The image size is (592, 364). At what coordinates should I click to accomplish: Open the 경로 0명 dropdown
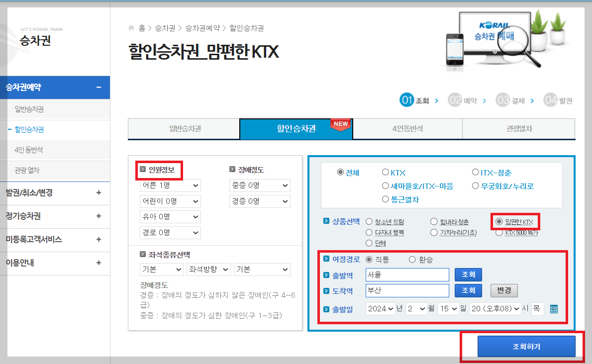[x=170, y=233]
